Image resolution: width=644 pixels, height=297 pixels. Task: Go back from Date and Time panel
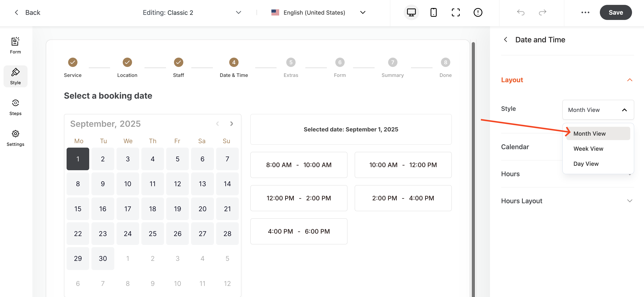pyautogui.click(x=506, y=39)
